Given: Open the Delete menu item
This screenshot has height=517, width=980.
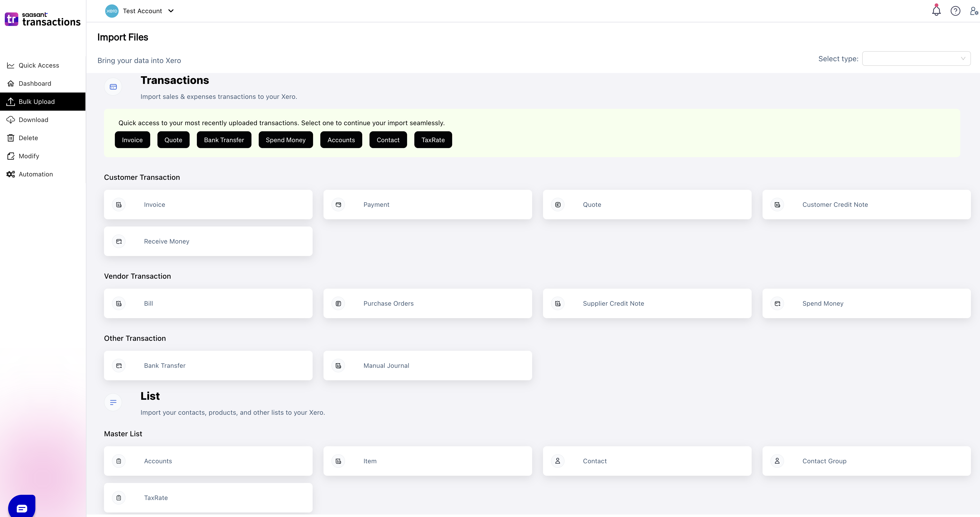Looking at the screenshot, I should 43,138.
